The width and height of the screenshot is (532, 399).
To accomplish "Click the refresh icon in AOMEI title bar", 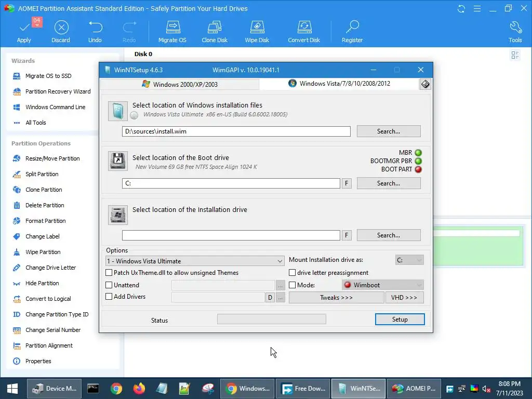I will pos(461,8).
